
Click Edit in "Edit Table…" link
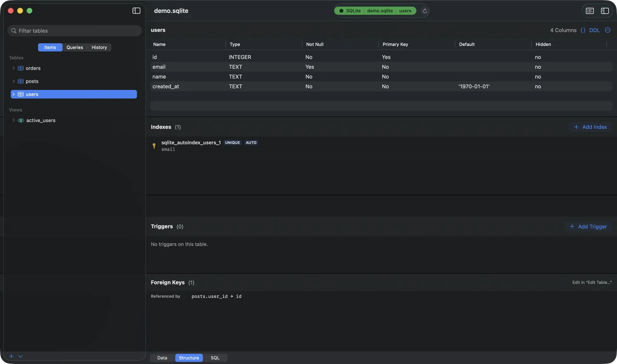pos(592,282)
